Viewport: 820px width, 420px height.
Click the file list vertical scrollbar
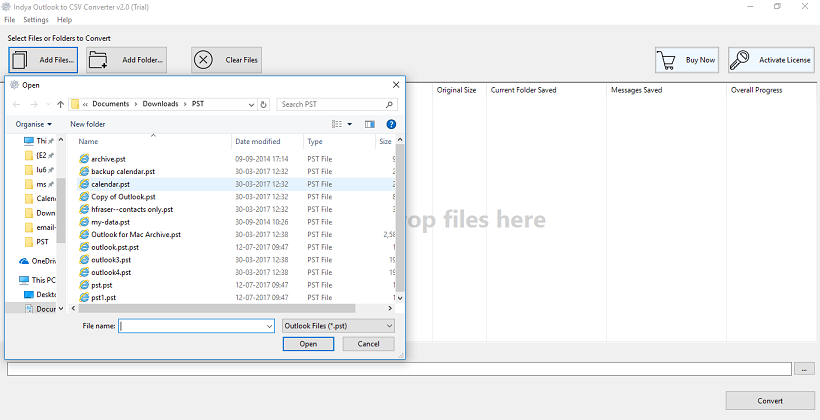pos(400,218)
